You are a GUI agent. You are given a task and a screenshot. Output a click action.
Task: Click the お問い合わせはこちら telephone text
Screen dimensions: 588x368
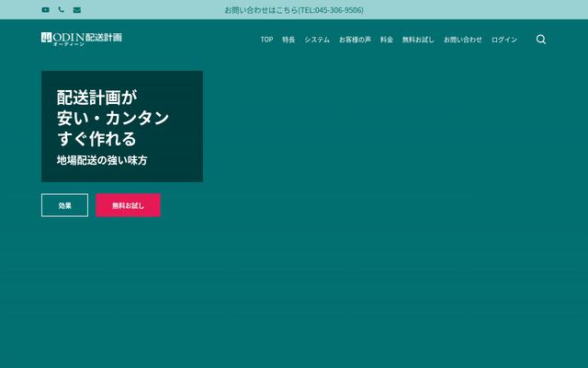tap(294, 10)
